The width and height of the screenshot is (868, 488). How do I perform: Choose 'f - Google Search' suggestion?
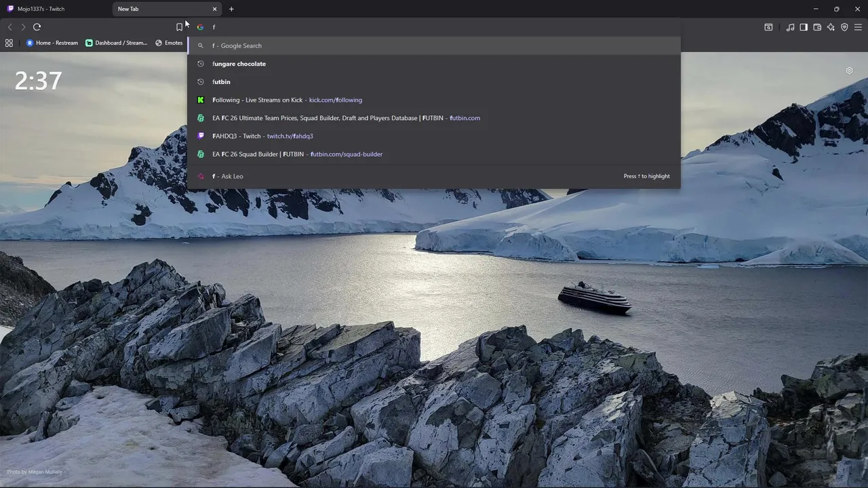(x=434, y=45)
